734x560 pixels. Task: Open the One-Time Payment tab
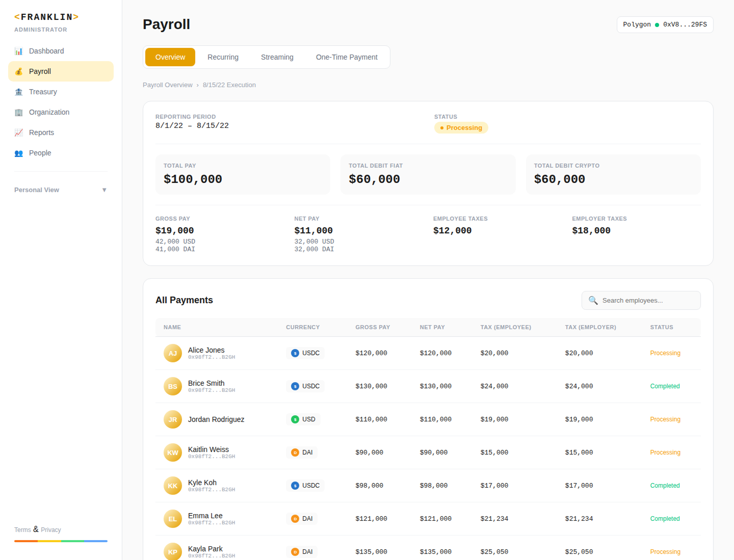pos(347,57)
